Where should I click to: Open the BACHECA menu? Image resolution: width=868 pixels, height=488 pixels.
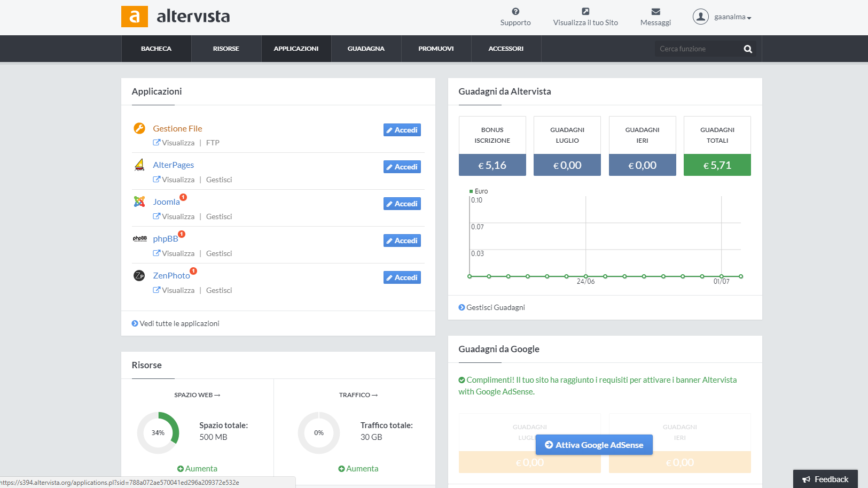coord(156,49)
